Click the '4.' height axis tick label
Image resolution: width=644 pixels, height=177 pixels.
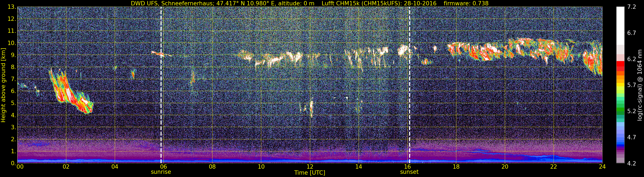pyautogui.click(x=13, y=115)
